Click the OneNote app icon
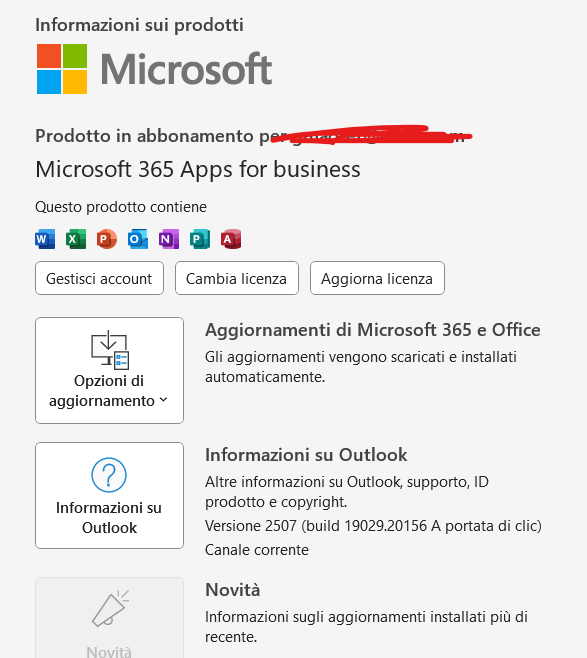Image resolution: width=587 pixels, height=658 pixels. pos(169,239)
